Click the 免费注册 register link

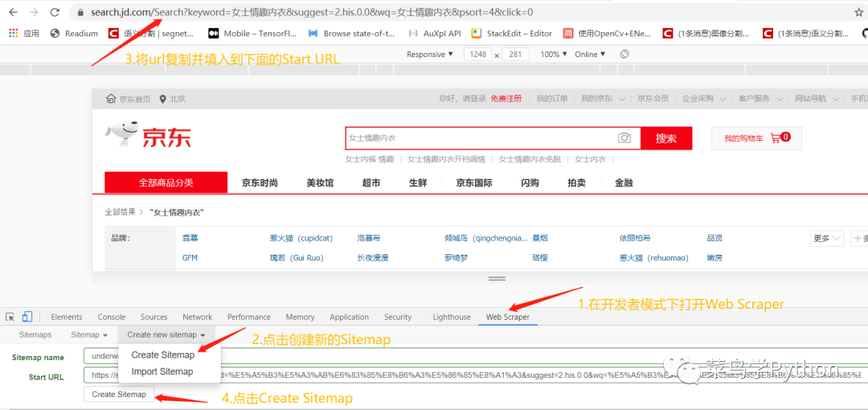tap(506, 99)
